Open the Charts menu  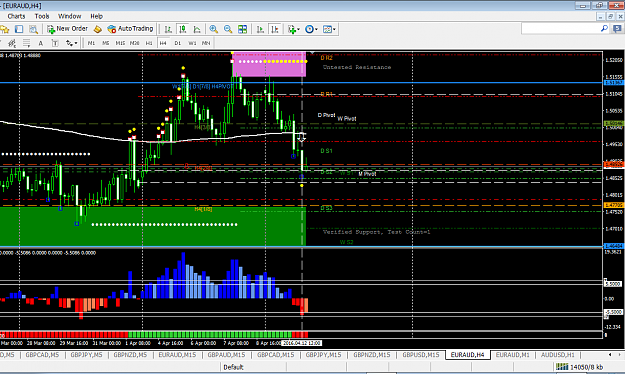click(x=16, y=16)
